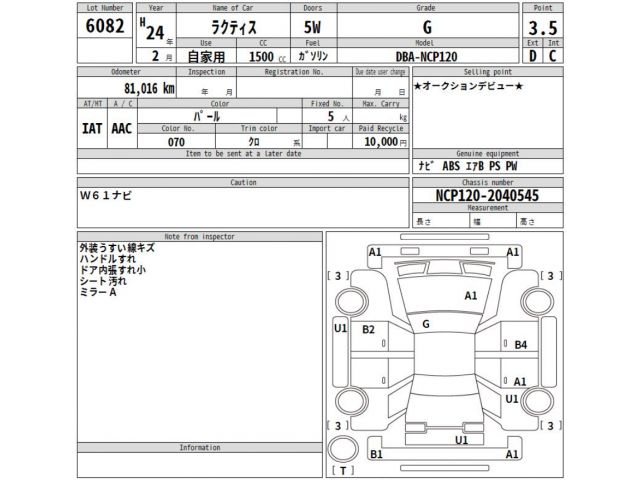Click the Lot Number header

point(105,8)
